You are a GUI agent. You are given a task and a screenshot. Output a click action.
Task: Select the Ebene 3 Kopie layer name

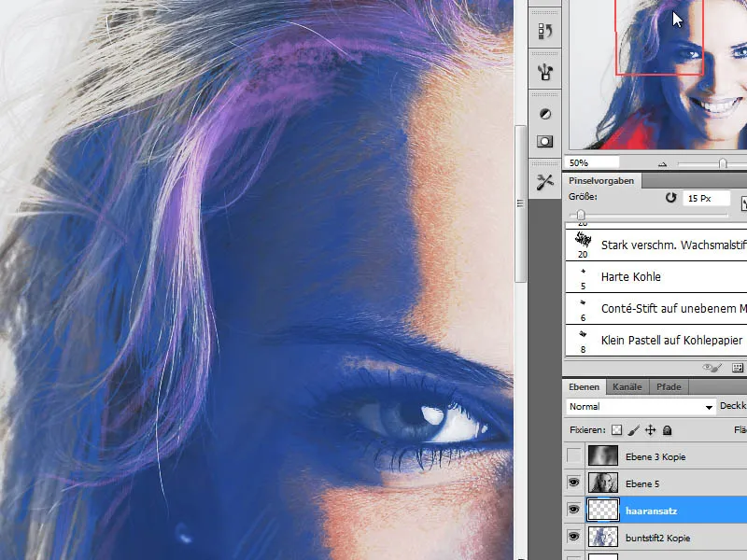[x=655, y=456]
